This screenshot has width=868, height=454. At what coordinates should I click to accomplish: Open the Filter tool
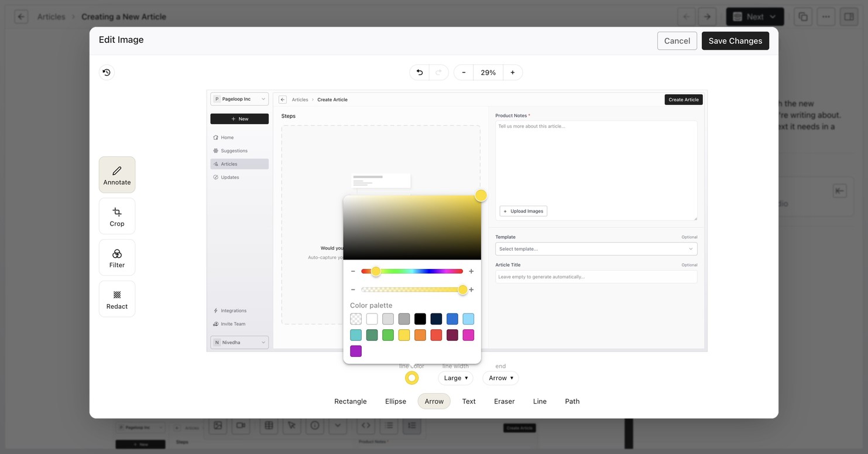117,258
